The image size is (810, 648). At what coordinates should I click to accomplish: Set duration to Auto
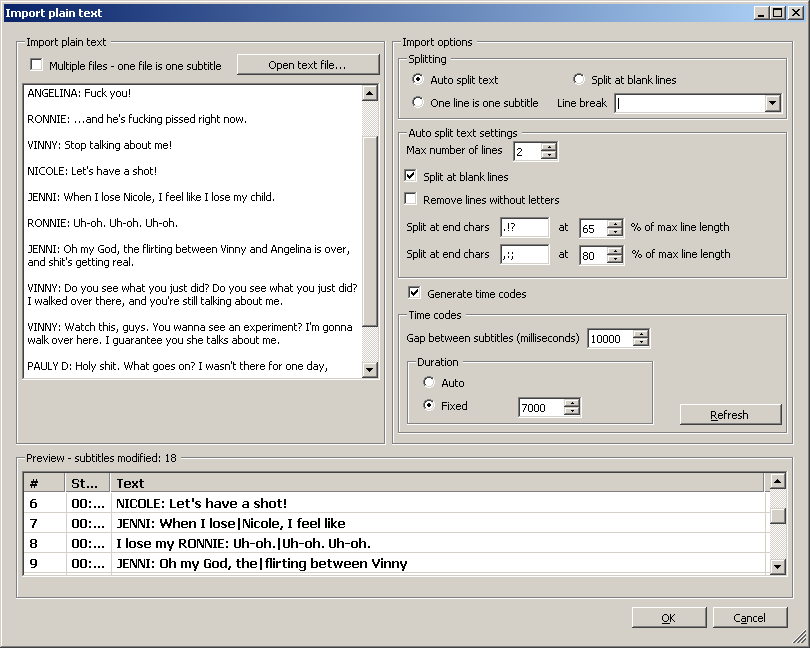click(x=427, y=382)
